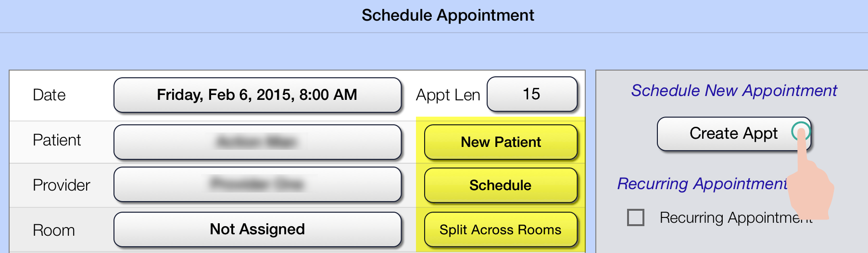Click the Appt Len field showing 15
The width and height of the screenshot is (868, 253).
(x=532, y=94)
